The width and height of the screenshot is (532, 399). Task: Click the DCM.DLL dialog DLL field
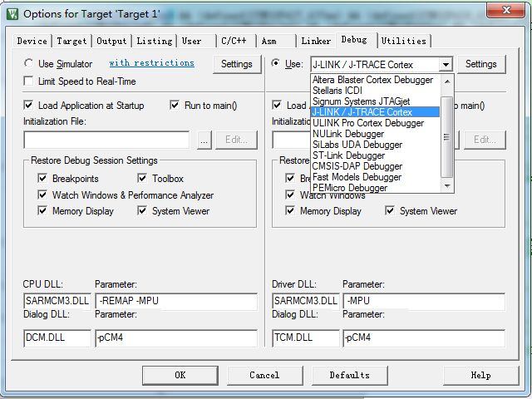coord(57,338)
